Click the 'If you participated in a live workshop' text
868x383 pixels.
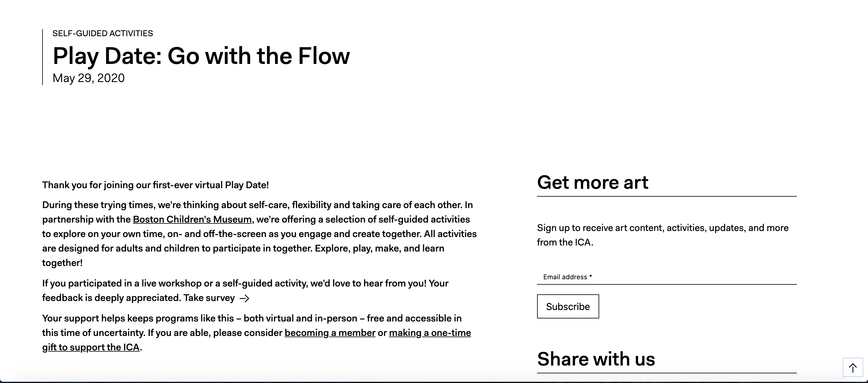245,283
